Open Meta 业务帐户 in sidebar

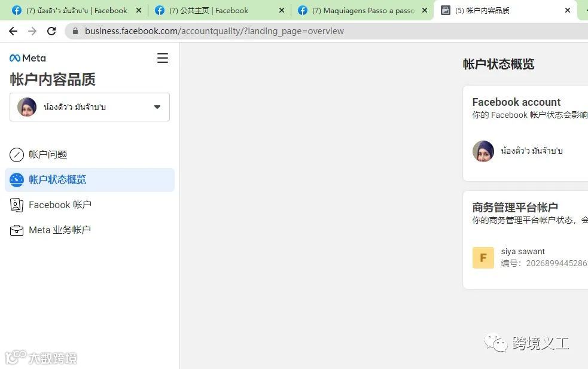tap(90, 230)
